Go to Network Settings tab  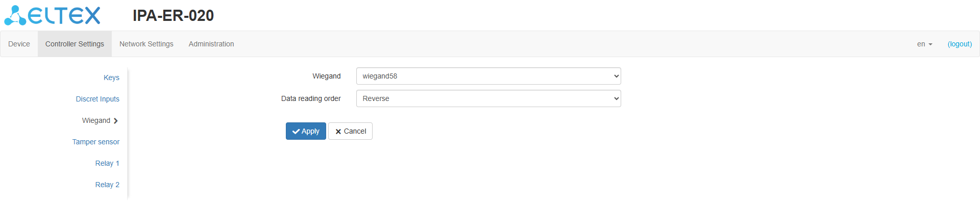click(146, 44)
